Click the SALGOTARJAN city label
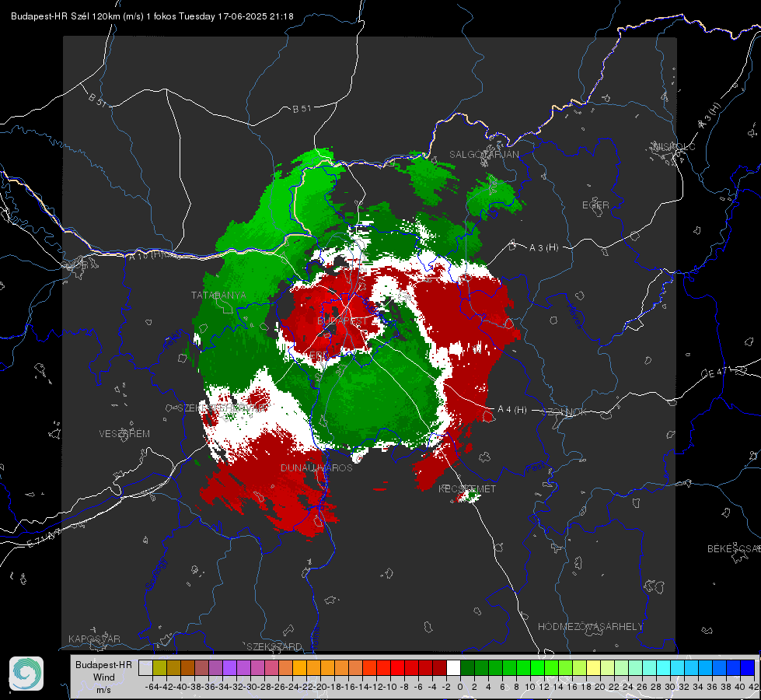761x700 pixels. 483,155
